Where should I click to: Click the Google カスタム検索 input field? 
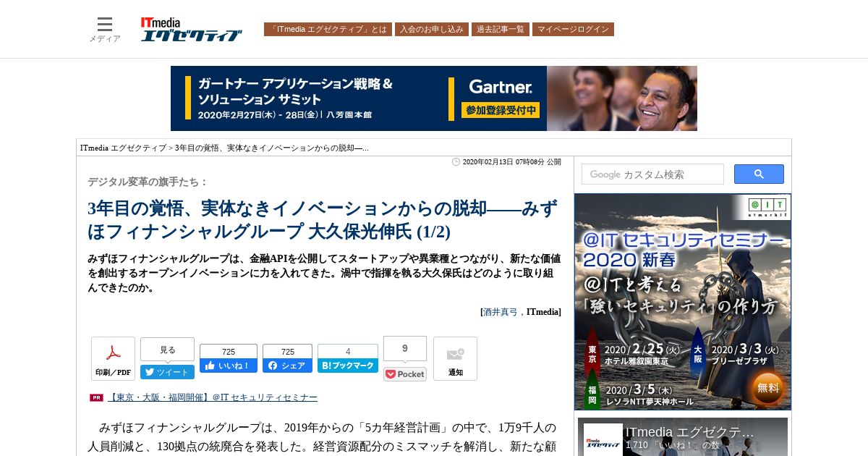pos(652,174)
